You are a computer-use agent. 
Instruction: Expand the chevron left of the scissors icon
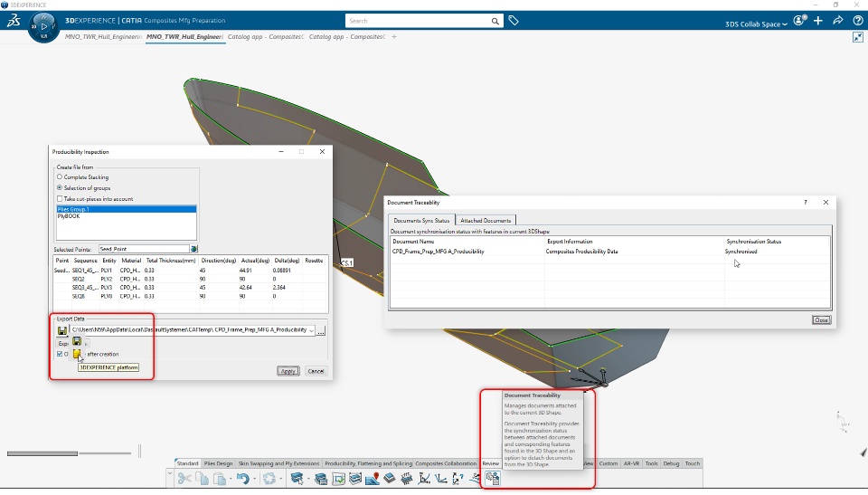click(170, 474)
